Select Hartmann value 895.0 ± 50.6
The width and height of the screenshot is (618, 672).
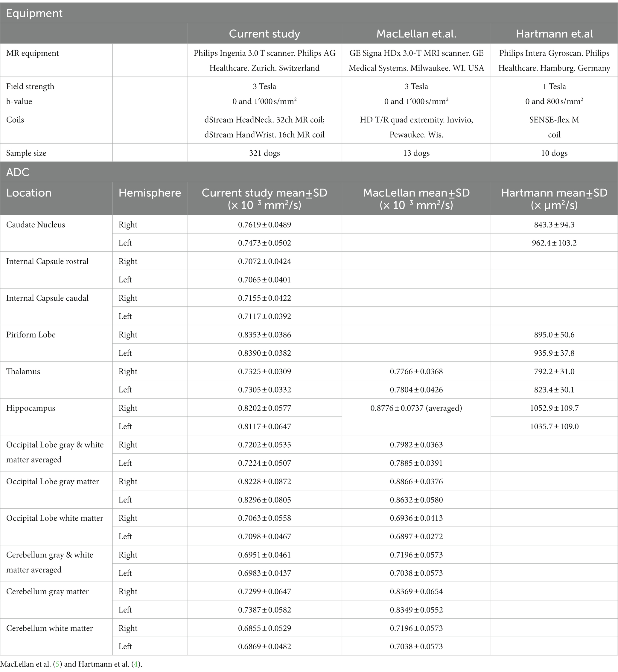pos(554,335)
